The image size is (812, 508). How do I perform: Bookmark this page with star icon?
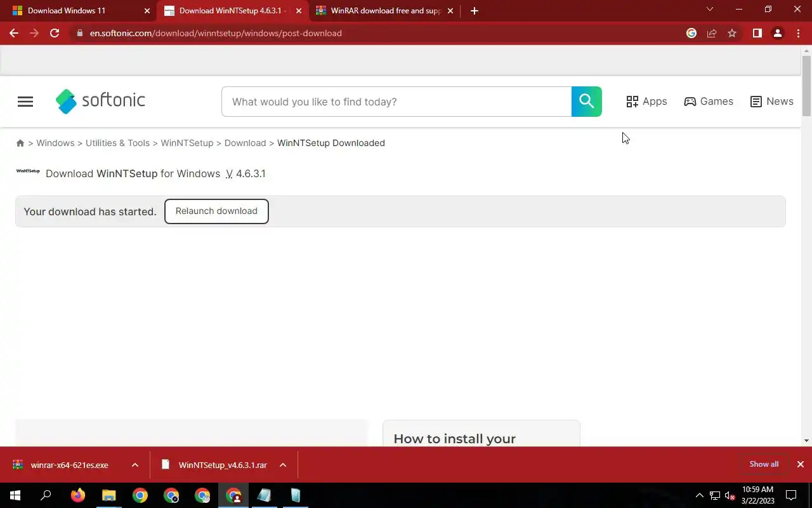(732, 33)
